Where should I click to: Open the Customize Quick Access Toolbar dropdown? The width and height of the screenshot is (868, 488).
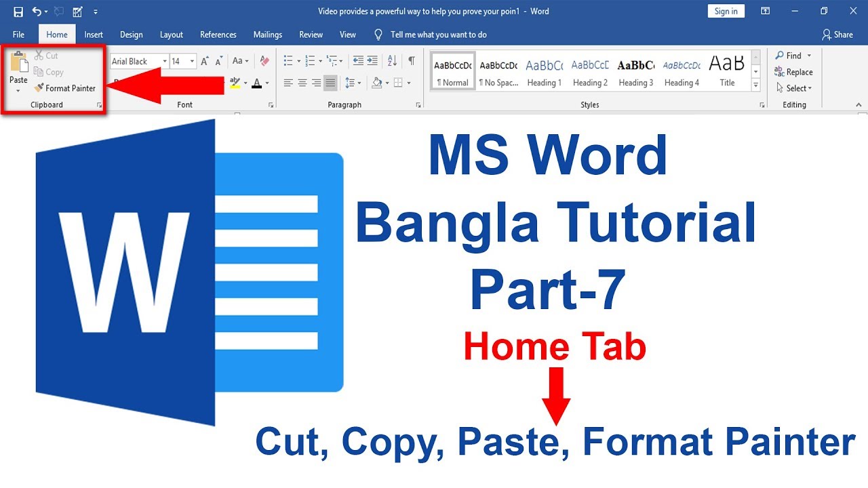(x=96, y=12)
